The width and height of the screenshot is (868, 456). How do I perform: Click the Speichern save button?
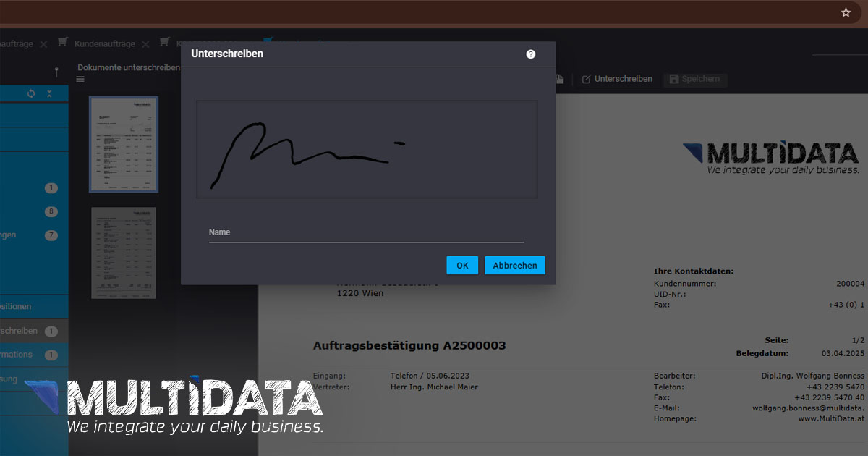coord(695,79)
